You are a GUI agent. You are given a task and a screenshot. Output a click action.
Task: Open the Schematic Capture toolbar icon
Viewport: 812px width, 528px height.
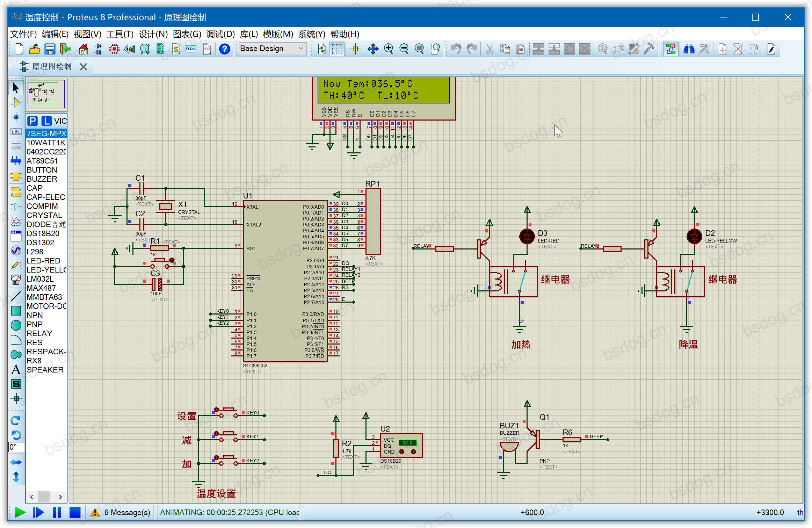[99, 49]
